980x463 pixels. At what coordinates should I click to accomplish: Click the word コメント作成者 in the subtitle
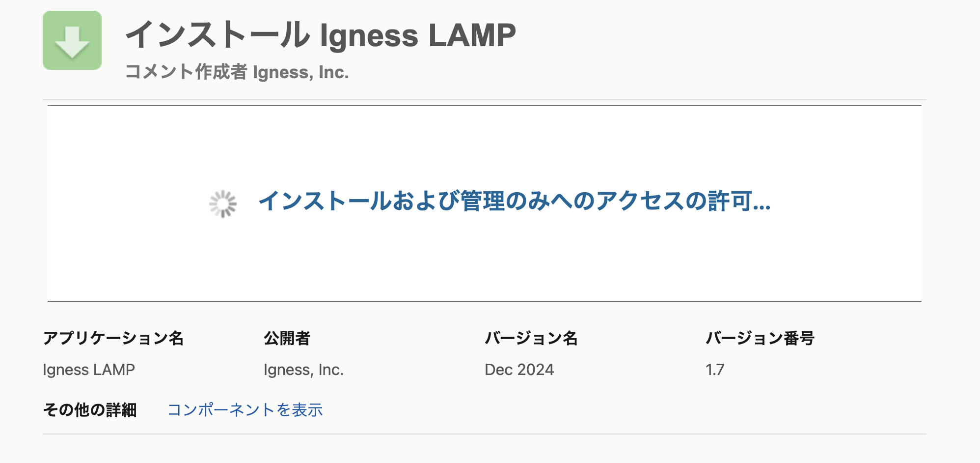click(186, 72)
